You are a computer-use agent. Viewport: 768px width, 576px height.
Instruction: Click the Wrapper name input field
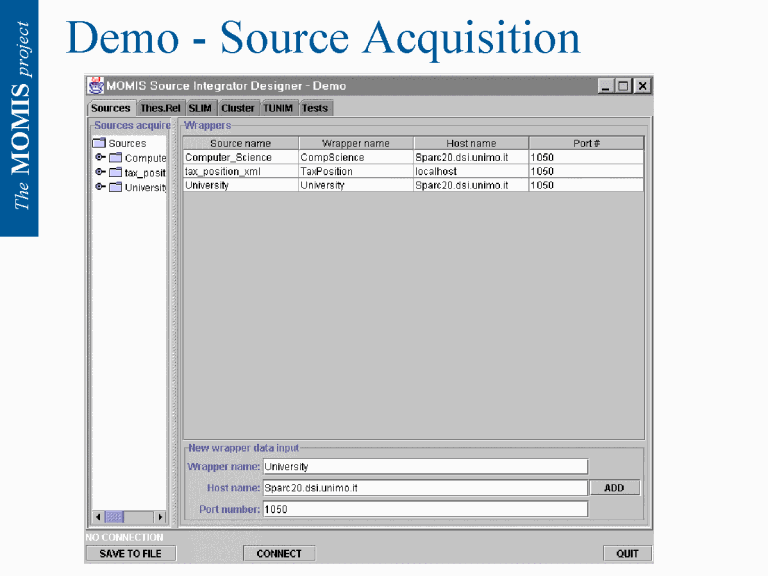click(424, 466)
